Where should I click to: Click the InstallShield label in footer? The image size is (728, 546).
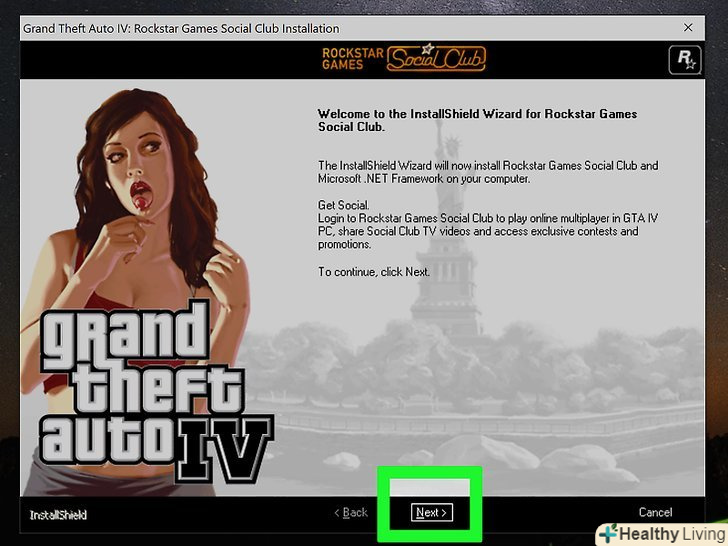coord(58,515)
